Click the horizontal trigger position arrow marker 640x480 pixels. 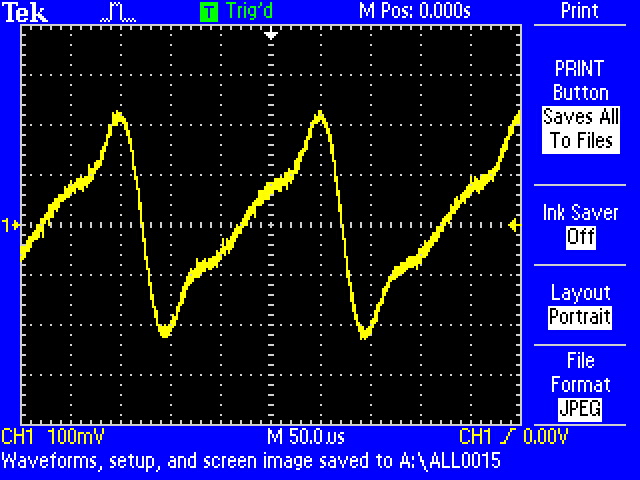click(270, 34)
